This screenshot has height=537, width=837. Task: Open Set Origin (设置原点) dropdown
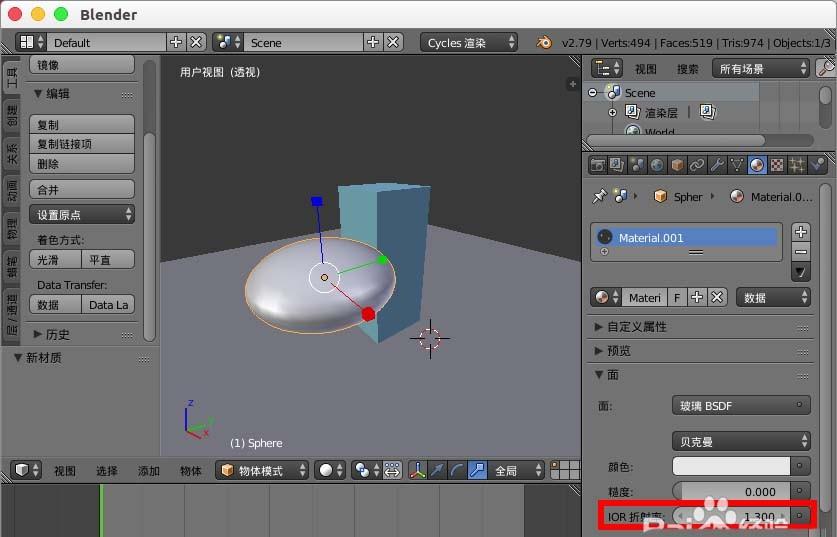click(82, 215)
